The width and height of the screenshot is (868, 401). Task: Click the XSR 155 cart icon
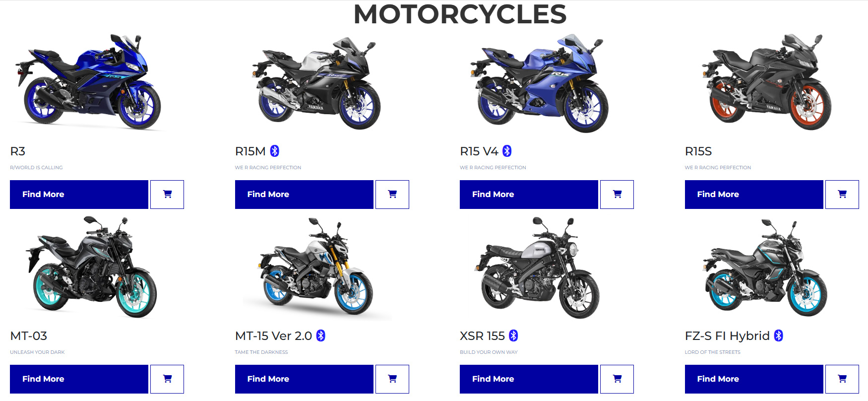click(x=617, y=379)
